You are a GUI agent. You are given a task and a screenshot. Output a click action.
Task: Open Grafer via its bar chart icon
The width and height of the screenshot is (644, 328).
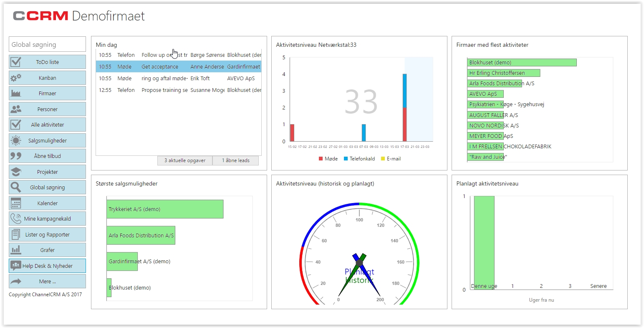click(16, 250)
